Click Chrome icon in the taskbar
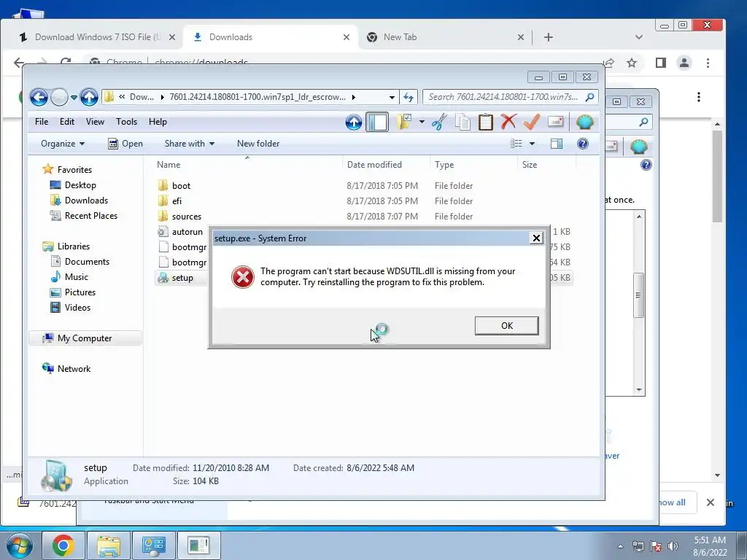This screenshot has height=560, width=747. (x=63, y=545)
